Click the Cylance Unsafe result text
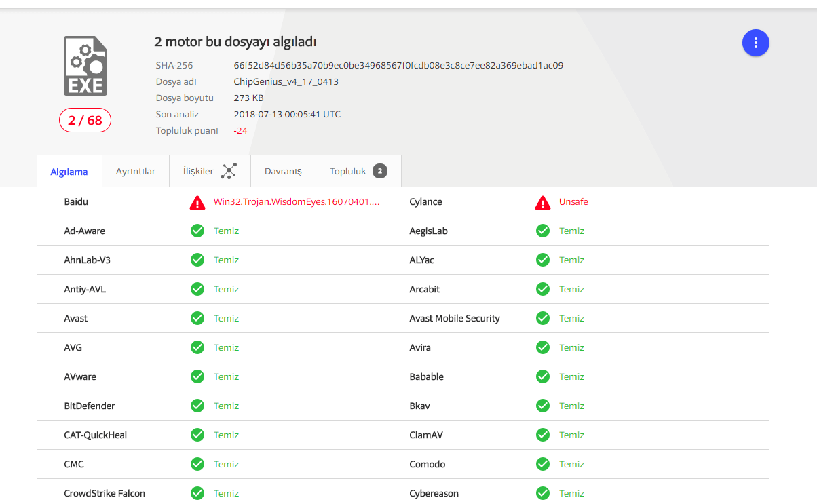This screenshot has height=504, width=817. [573, 202]
